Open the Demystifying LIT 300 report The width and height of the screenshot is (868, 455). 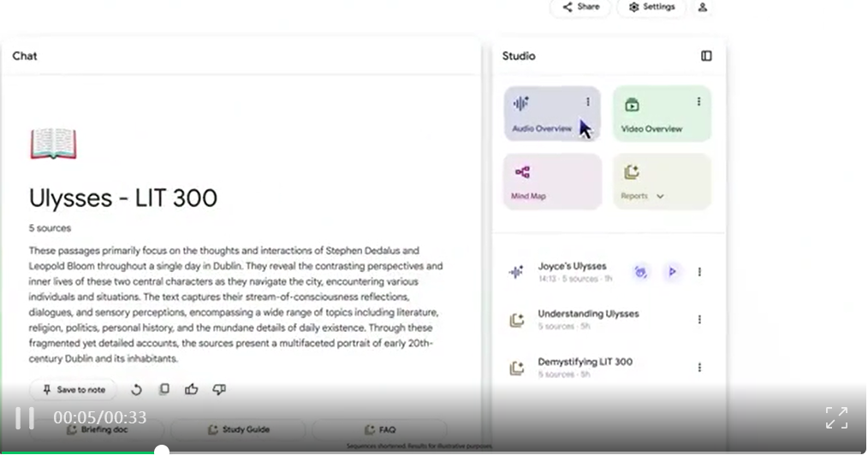pyautogui.click(x=585, y=367)
